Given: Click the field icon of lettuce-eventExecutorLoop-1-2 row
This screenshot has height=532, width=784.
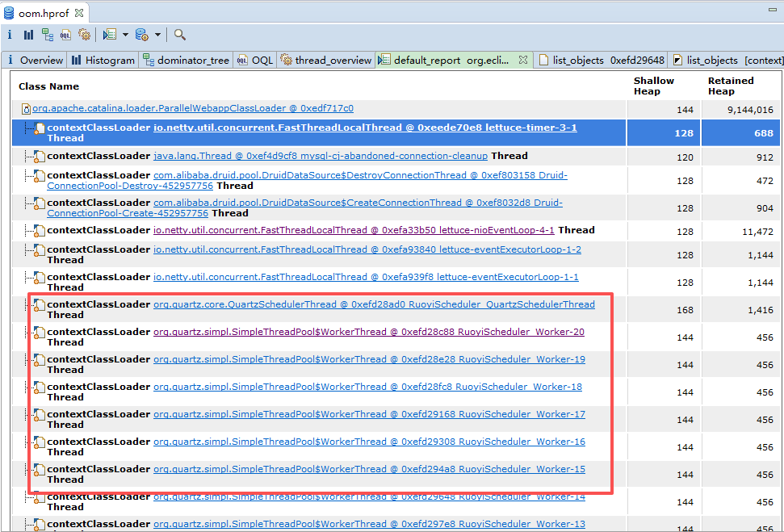Looking at the screenshot, I should [39, 251].
